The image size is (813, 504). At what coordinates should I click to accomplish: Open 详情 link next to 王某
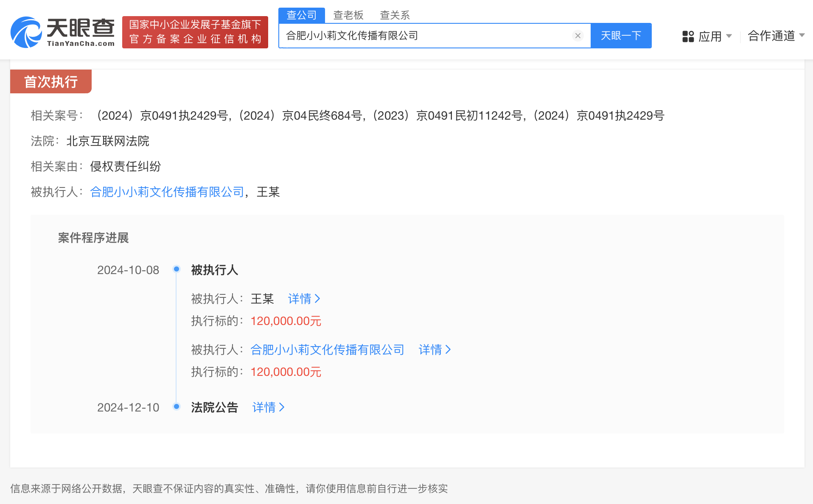(x=304, y=299)
